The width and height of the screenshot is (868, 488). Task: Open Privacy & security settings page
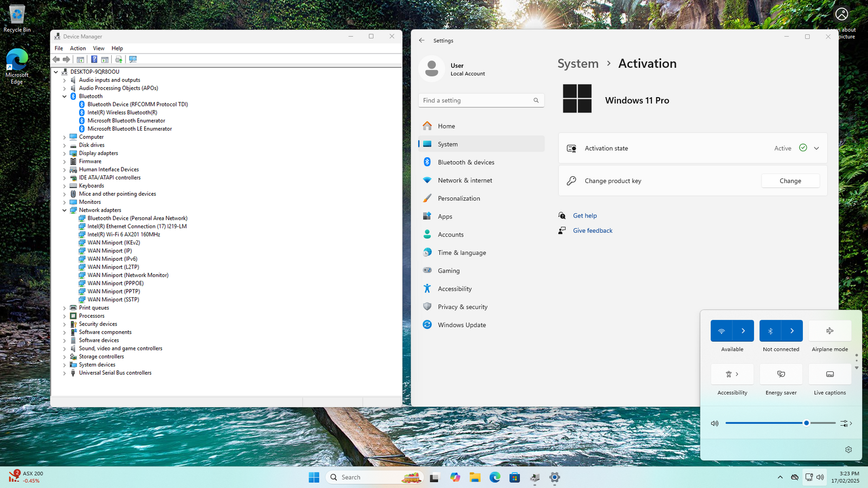(481, 307)
